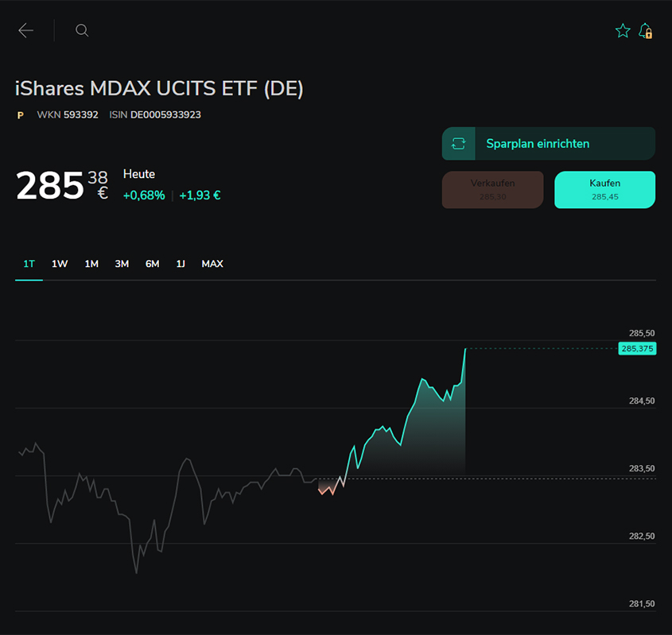Click the ISIN DE0005933923 text
Image resolution: width=672 pixels, height=635 pixels.
pos(165,115)
